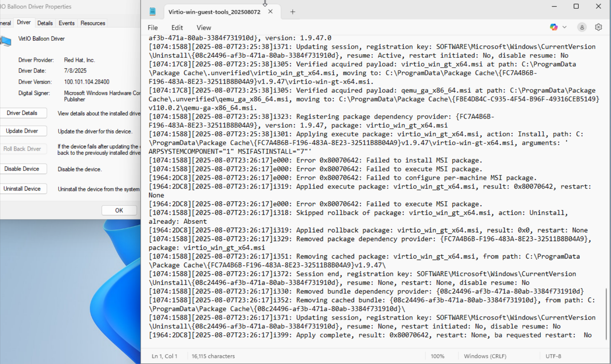
Task: Confirm properties dialog with OK
Action: [119, 210]
